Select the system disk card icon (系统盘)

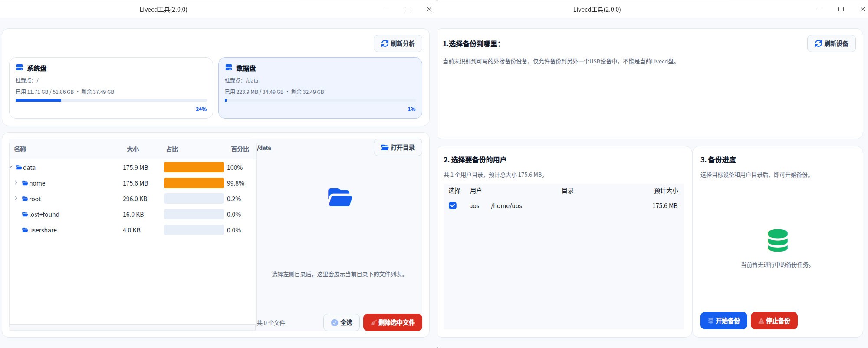[x=20, y=68]
